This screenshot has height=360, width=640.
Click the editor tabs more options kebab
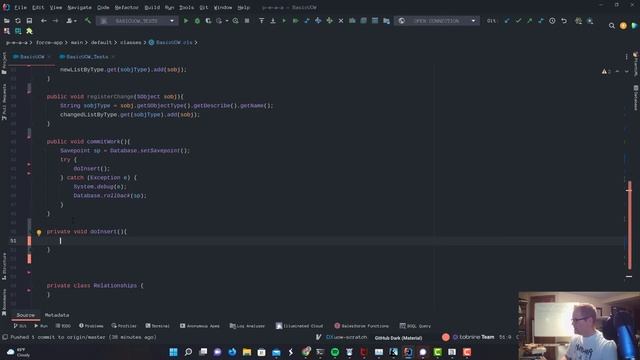point(627,57)
